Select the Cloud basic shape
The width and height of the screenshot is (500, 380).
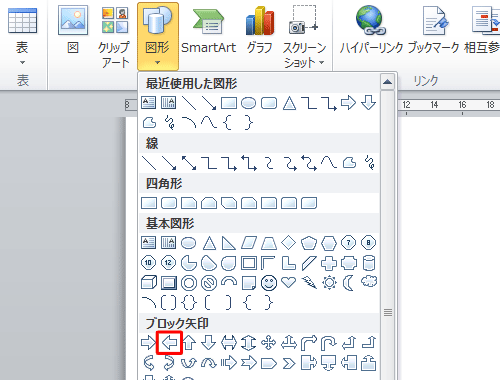click(369, 283)
